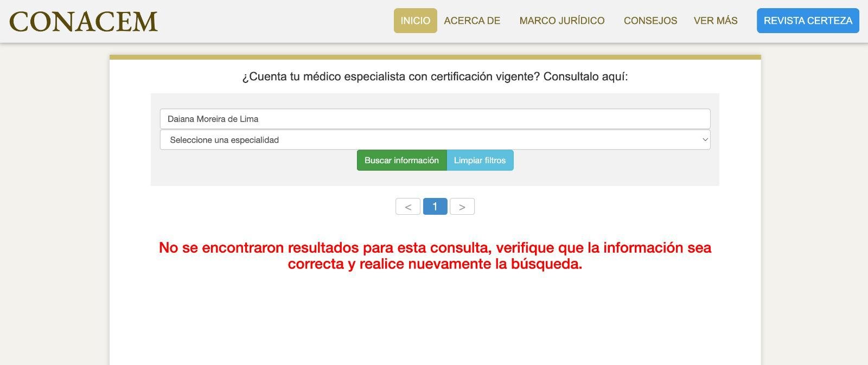
Task: Click the gold bar above the search card
Action: click(x=435, y=57)
